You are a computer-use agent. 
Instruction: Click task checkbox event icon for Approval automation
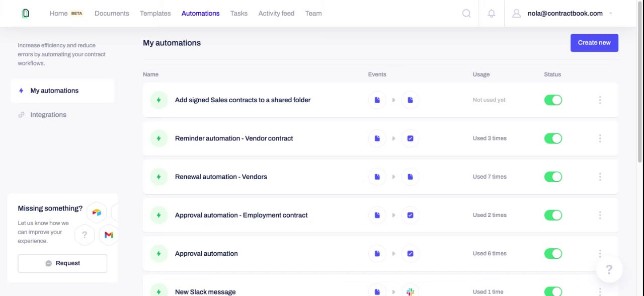(x=410, y=254)
